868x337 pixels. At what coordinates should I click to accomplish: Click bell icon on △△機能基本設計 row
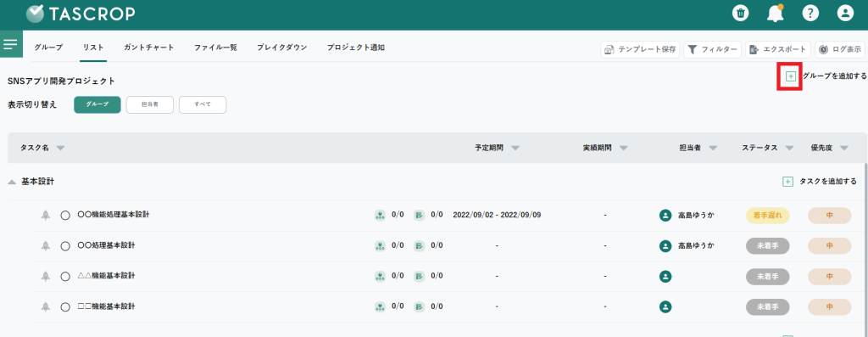click(x=46, y=276)
